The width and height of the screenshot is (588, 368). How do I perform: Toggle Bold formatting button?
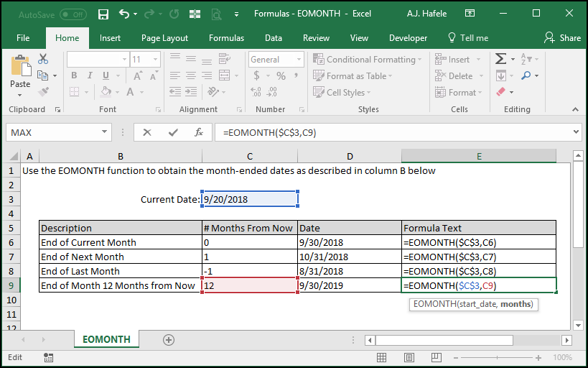click(74, 76)
